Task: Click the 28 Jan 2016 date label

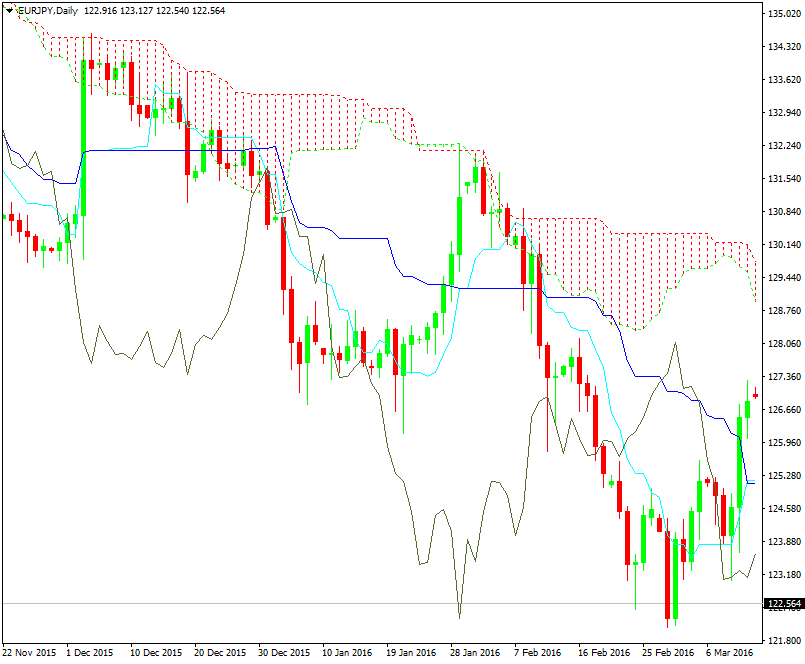Action: [475, 652]
